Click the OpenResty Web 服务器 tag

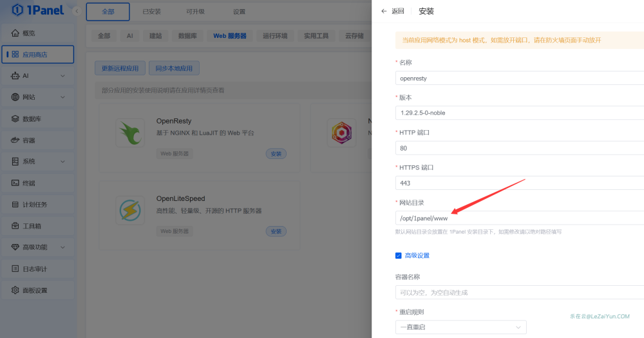(x=175, y=154)
